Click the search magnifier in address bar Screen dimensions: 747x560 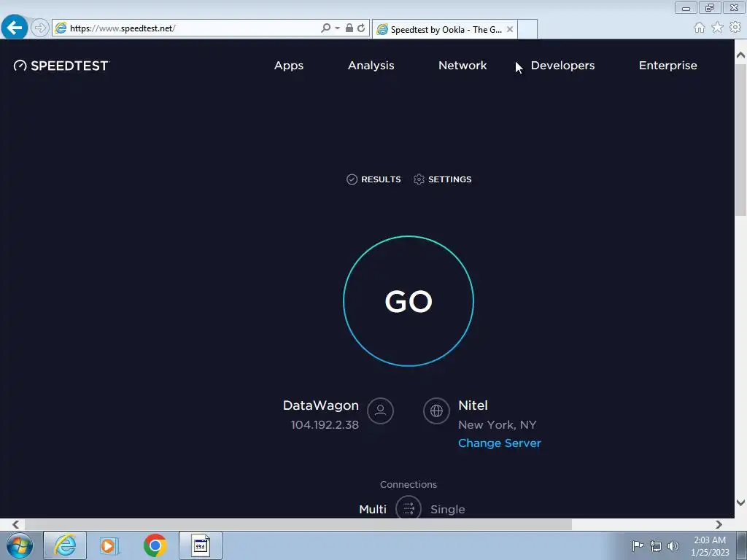pos(325,28)
